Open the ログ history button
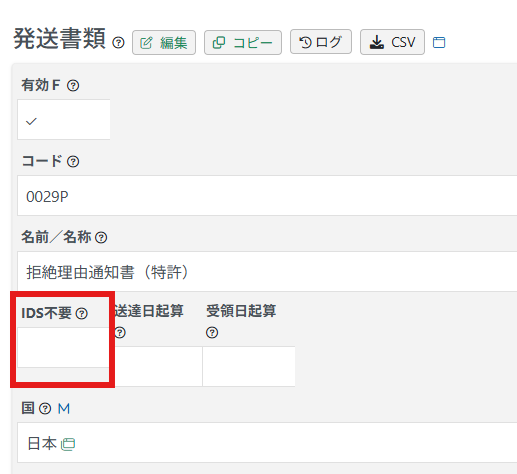Viewport: 517px width, 474px height. (x=321, y=42)
